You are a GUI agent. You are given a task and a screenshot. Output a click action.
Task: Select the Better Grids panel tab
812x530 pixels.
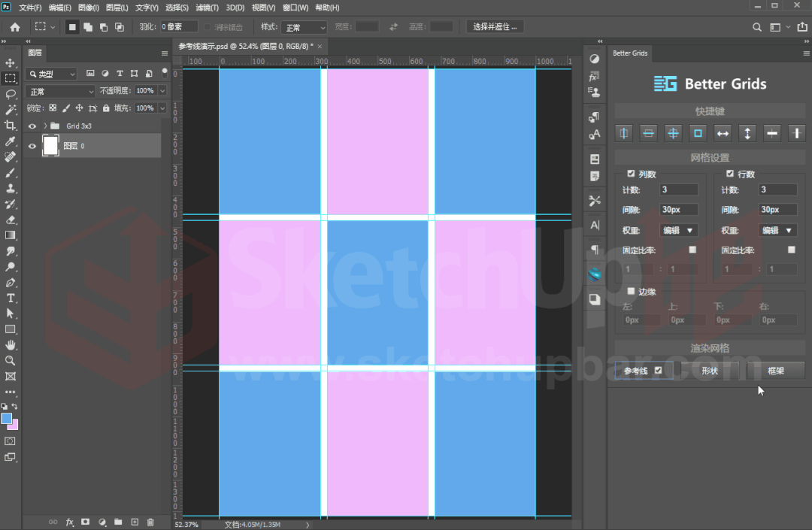630,53
